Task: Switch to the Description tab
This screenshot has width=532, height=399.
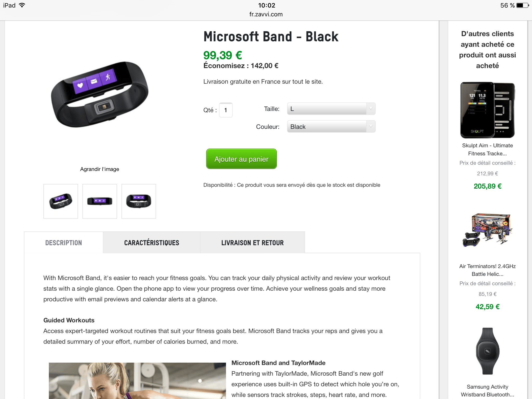Action: point(64,243)
